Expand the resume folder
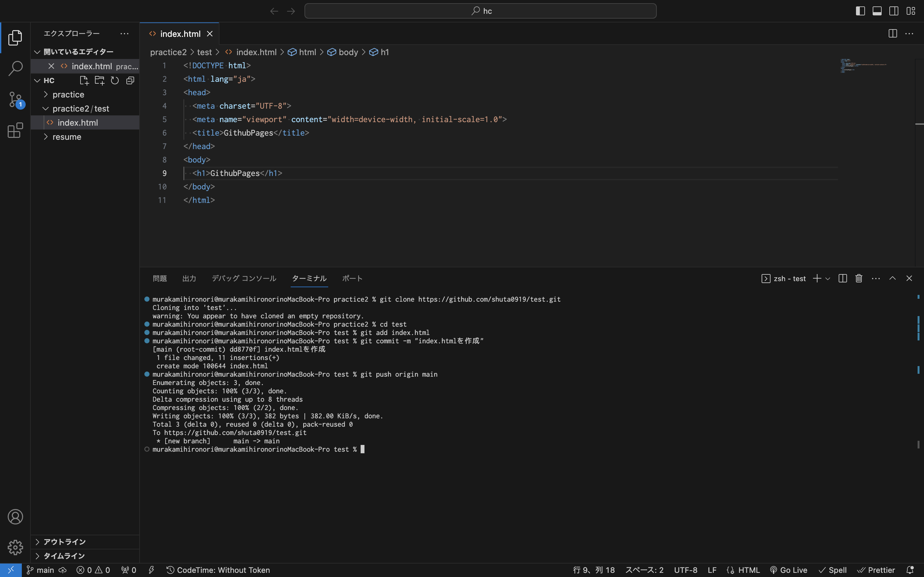The image size is (924, 577). (66, 137)
